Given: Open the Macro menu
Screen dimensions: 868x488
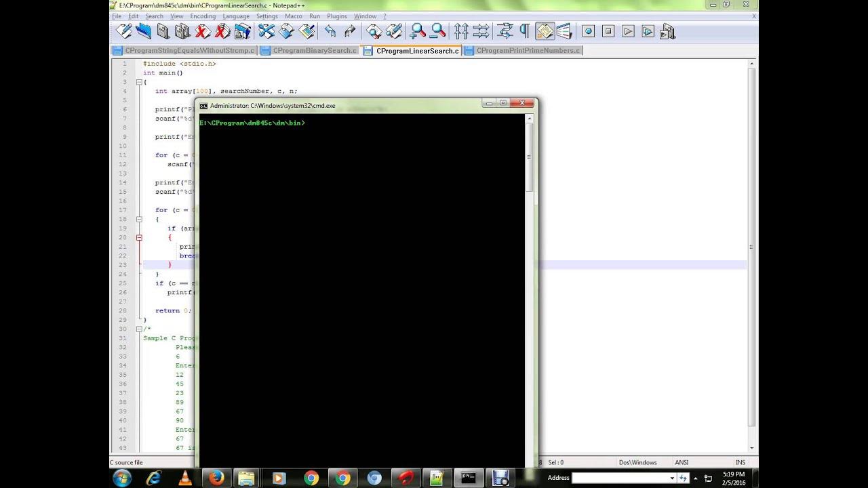Looking at the screenshot, I should coord(294,16).
